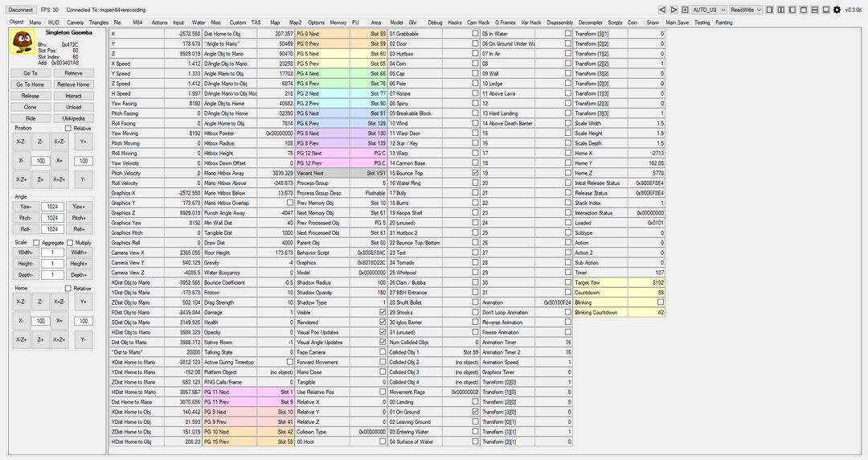Click the Interact button
The width and height of the screenshot is (868, 460).
(x=73, y=96)
